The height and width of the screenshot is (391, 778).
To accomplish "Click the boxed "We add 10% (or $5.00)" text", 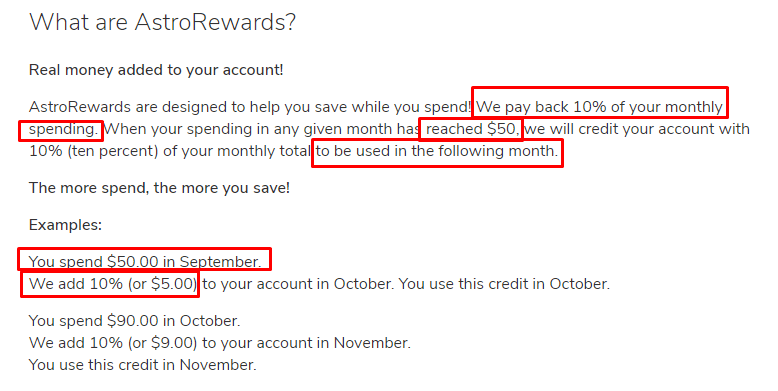I will (113, 284).
